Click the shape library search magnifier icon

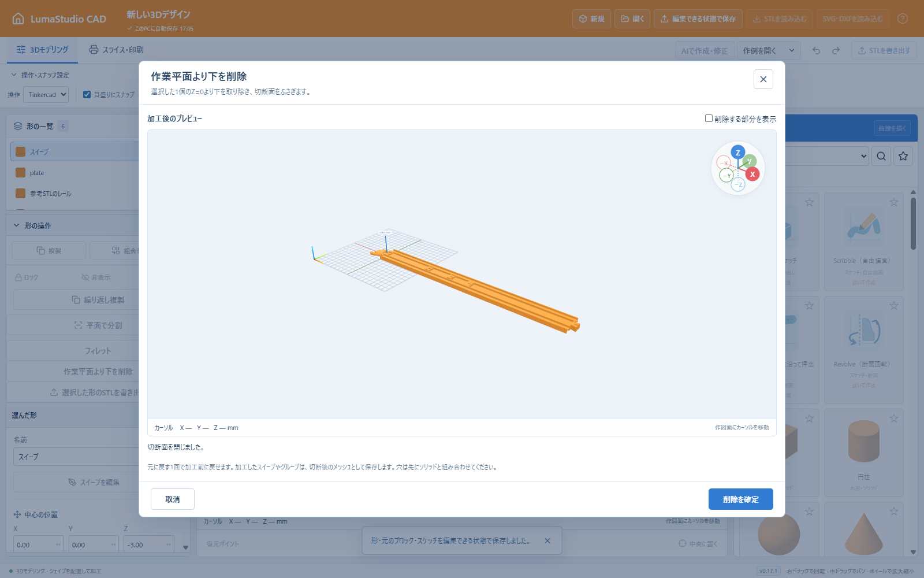(x=881, y=156)
